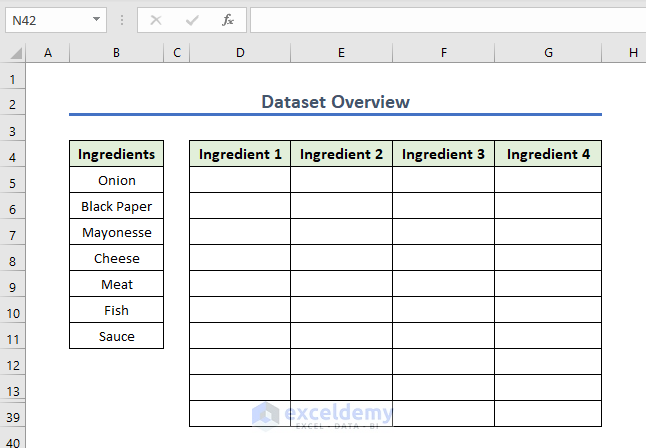This screenshot has width=646, height=448.
Task: Expand the Name Box dropdown arrow
Action: (x=96, y=19)
